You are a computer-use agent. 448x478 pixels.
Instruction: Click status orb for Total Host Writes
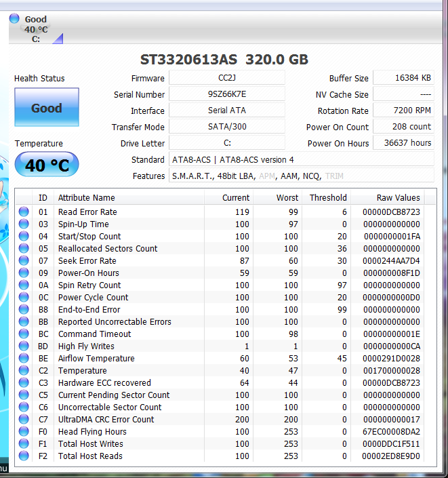point(24,443)
